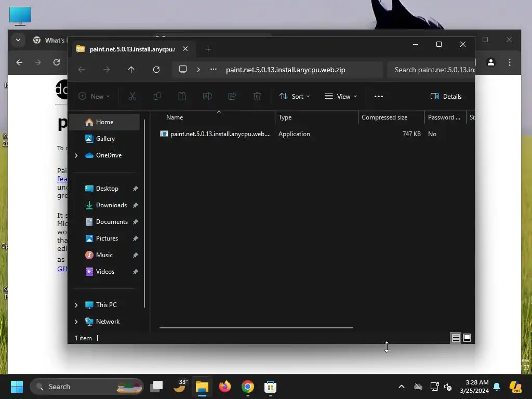Open Firefox from the taskbar
The width and height of the screenshot is (532, 399).
pos(224,387)
